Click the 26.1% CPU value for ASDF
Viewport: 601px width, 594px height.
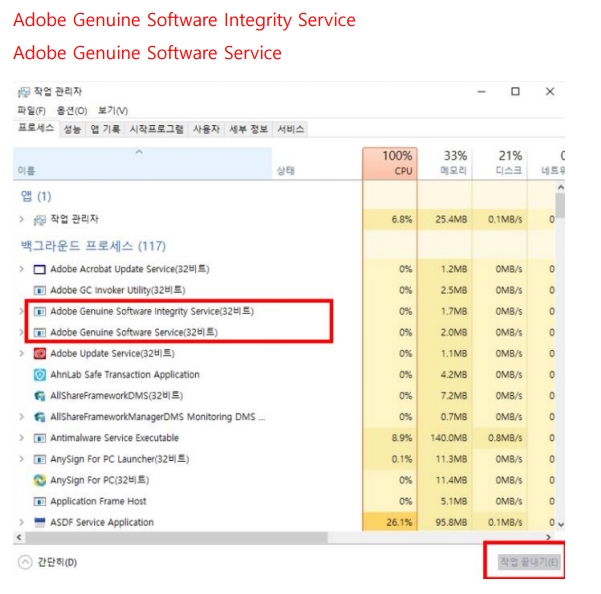(399, 522)
